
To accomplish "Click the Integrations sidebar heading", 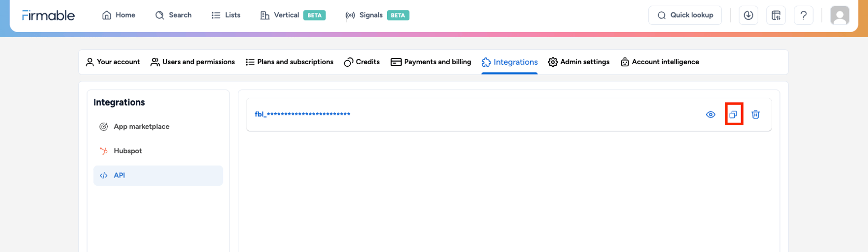I will pyautogui.click(x=119, y=102).
